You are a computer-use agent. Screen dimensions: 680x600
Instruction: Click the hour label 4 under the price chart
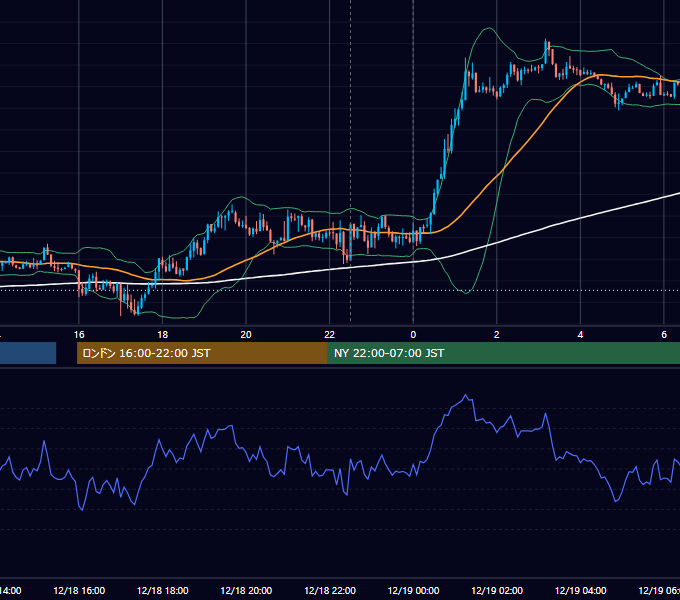(x=580, y=335)
